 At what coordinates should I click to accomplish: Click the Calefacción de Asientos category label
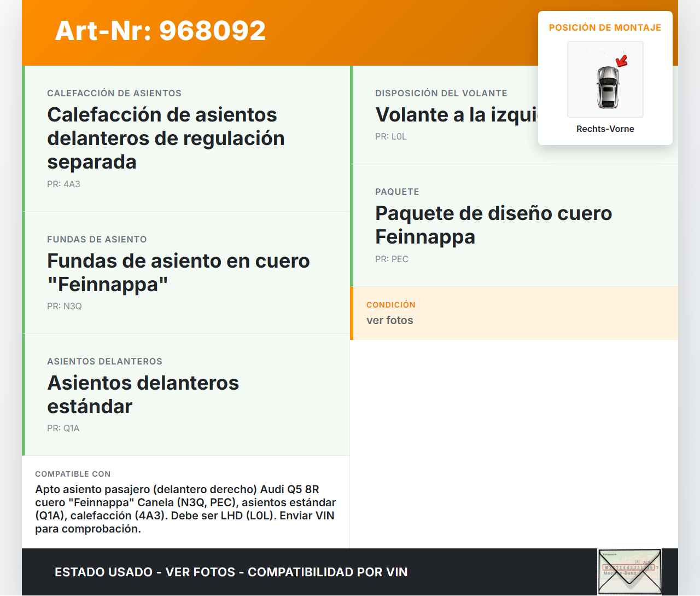(x=114, y=94)
